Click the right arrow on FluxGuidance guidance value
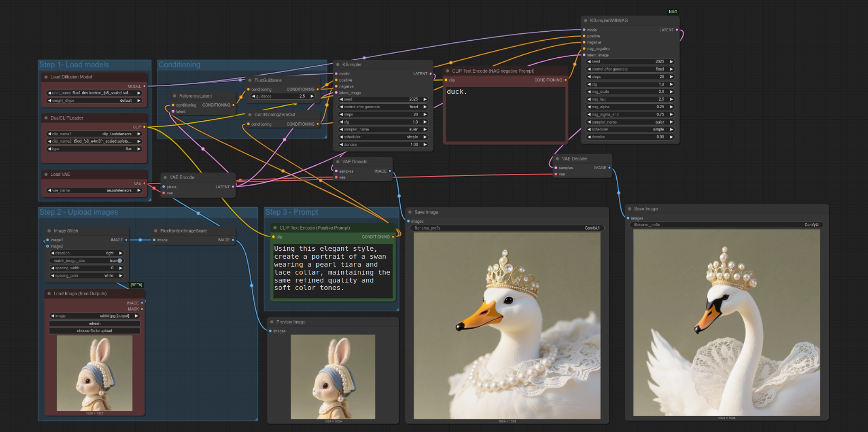868x432 pixels. click(x=312, y=96)
